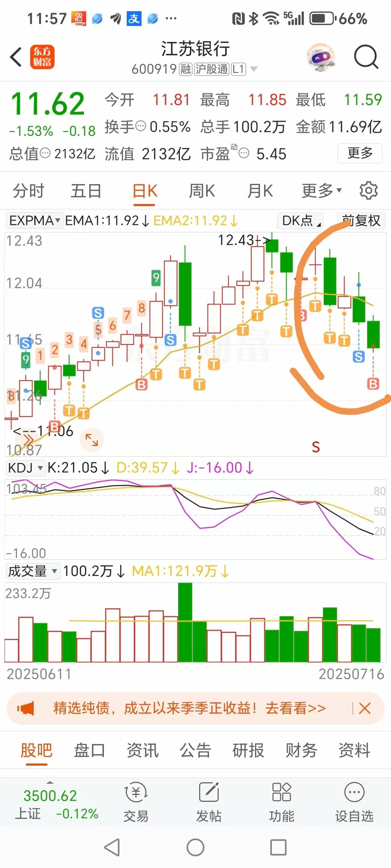
Task: Tap the 功能 functions icon
Action: click(281, 792)
